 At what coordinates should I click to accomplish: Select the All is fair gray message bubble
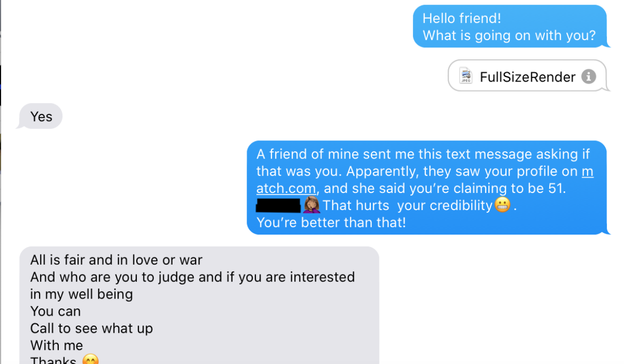[198, 302]
